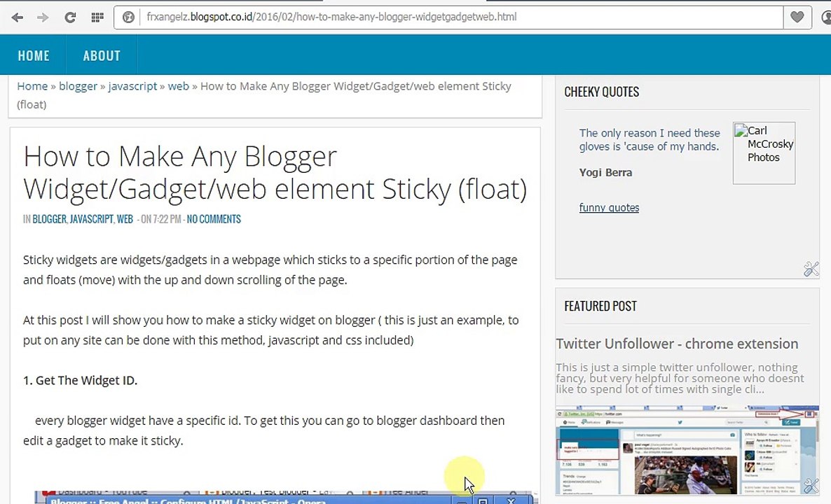Open the NO COMMENTS link
The height and width of the screenshot is (504, 831).
click(214, 219)
